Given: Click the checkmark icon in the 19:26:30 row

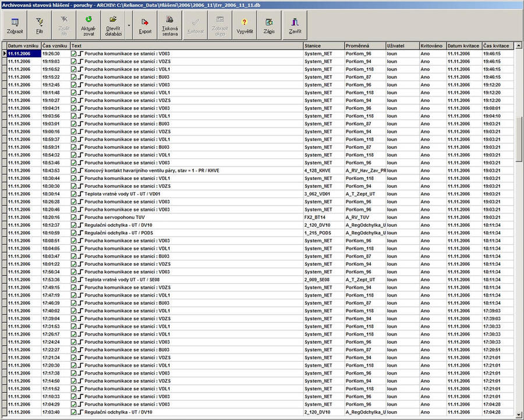Looking at the screenshot, I should pos(74,54).
